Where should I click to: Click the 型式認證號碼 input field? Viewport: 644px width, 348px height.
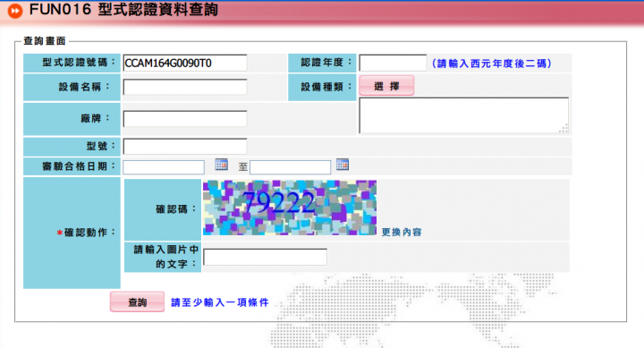pyautogui.click(x=185, y=63)
